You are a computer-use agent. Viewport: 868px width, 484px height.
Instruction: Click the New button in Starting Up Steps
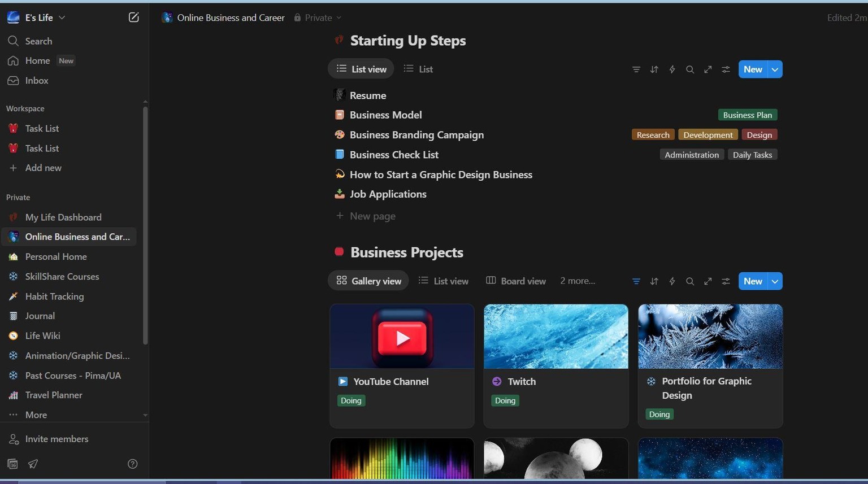tap(753, 69)
